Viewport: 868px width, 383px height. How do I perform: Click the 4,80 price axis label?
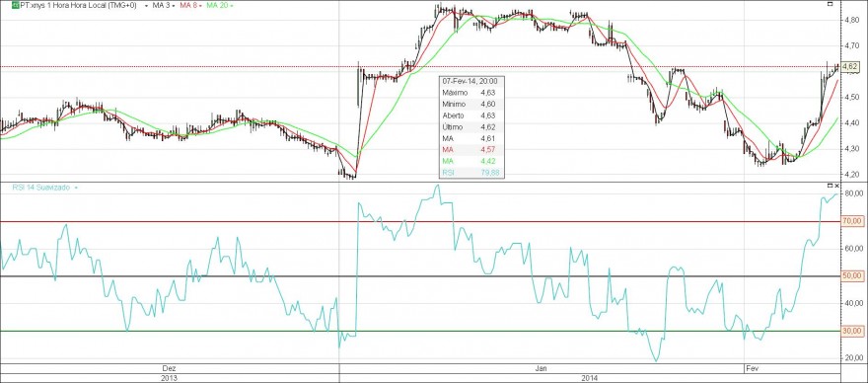[851, 20]
